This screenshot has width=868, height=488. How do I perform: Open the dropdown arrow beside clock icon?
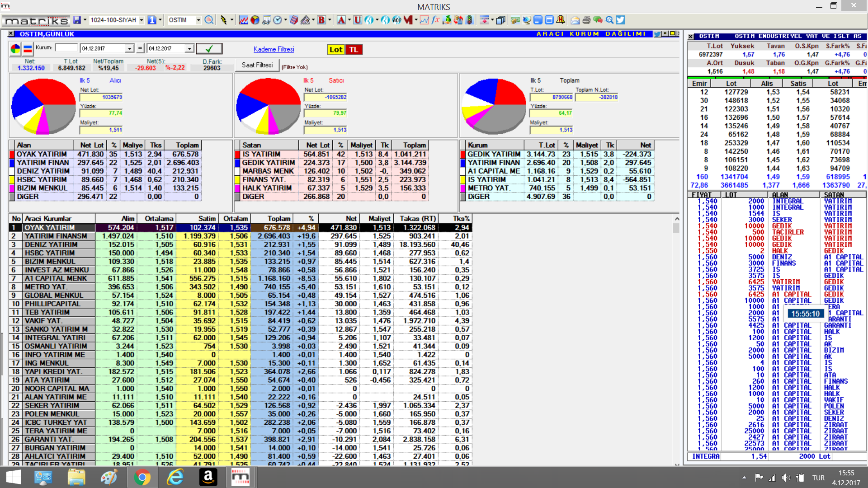(285, 20)
